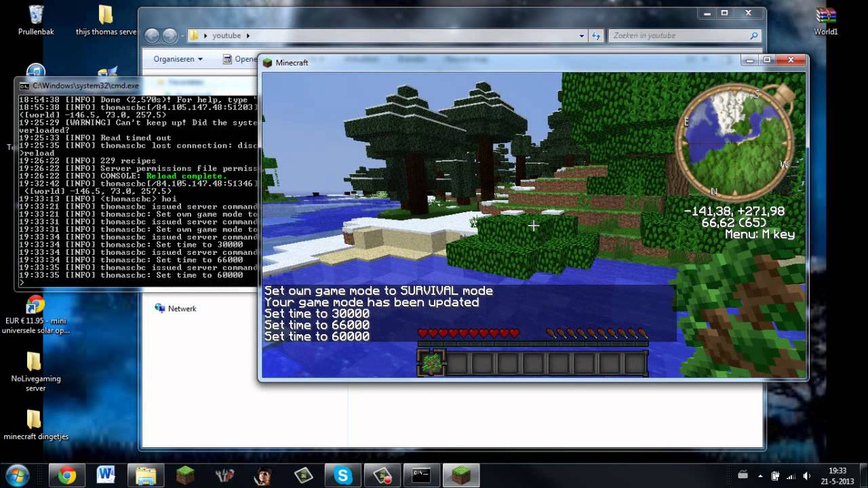Viewport: 868px width, 488px height.
Task: Click 'Set own game mode to SURVIVAL mode' text
Action: 378,291
